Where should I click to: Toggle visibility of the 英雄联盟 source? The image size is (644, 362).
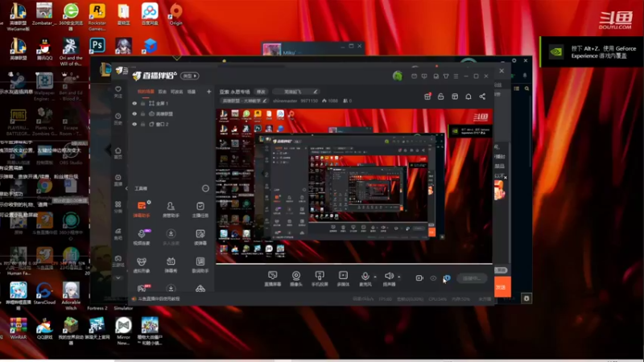tap(134, 113)
